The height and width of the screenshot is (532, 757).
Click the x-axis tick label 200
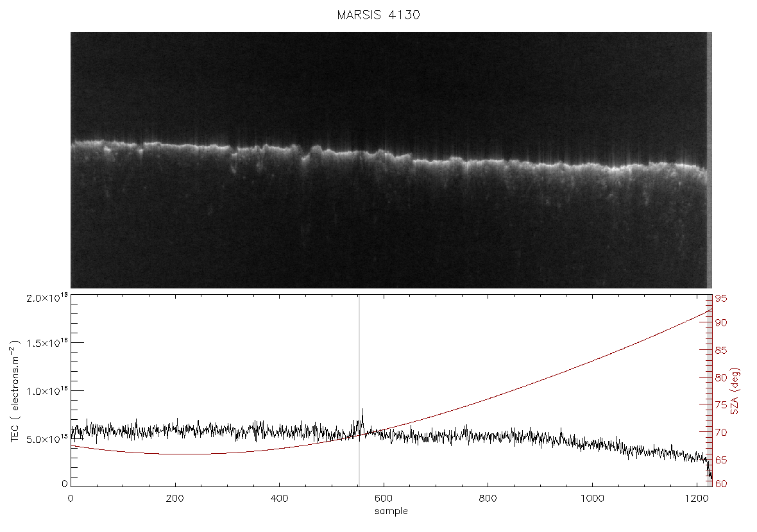pos(174,498)
